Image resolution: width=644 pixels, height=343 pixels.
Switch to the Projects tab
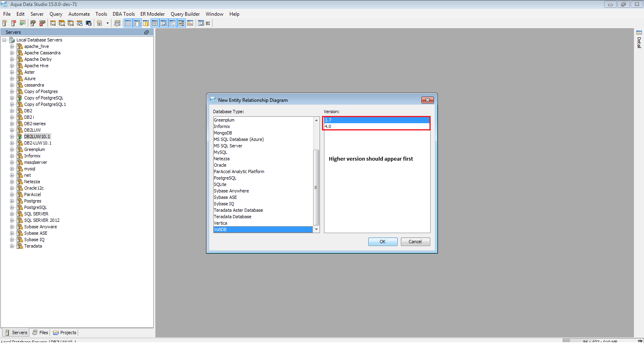click(x=65, y=333)
